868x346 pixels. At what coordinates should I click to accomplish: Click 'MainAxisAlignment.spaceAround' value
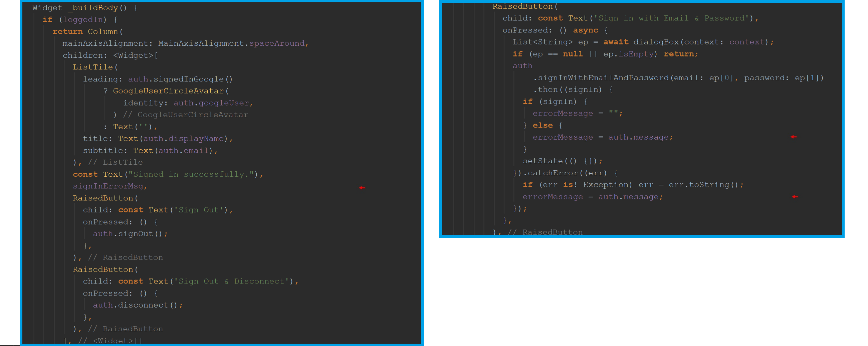(x=231, y=43)
